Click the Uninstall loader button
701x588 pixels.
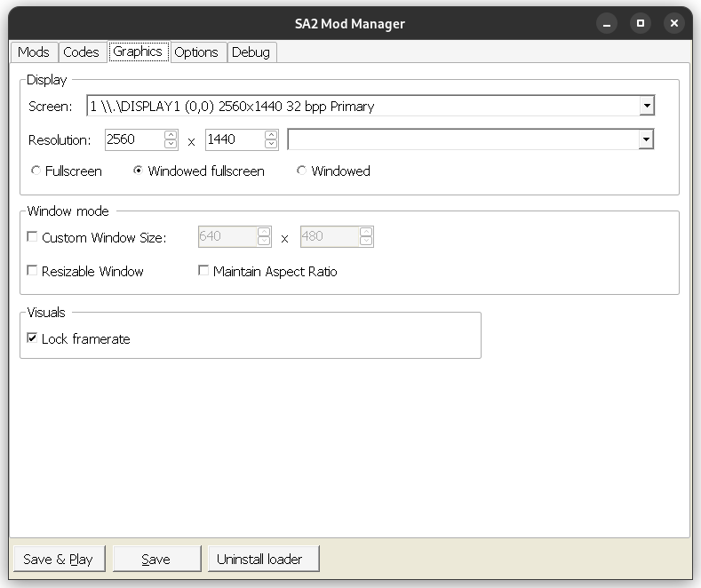pyautogui.click(x=263, y=559)
